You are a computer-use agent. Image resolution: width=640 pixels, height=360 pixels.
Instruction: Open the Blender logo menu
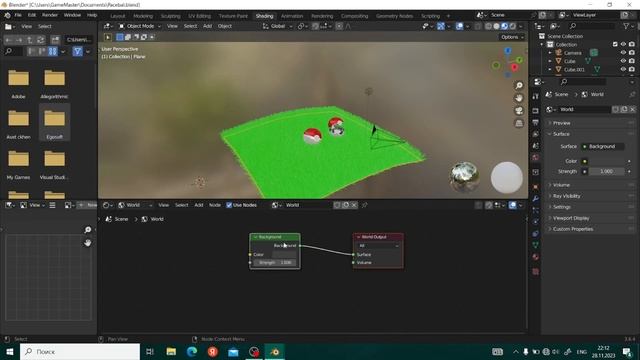7,15
